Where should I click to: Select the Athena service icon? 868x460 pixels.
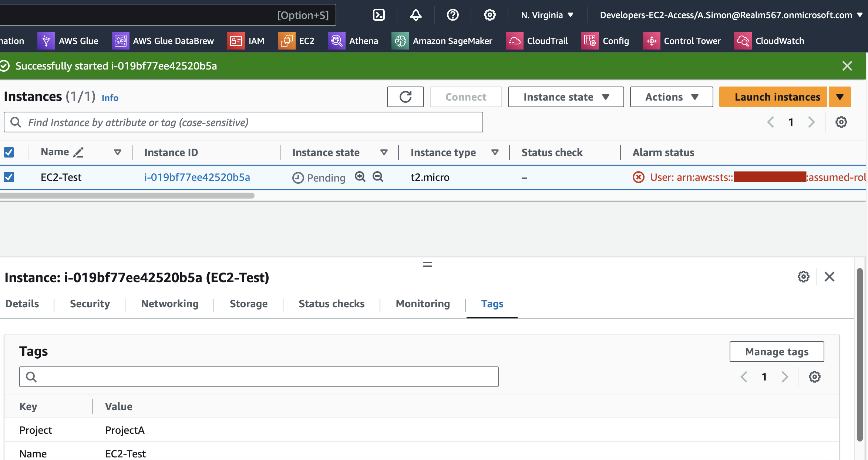coord(336,41)
